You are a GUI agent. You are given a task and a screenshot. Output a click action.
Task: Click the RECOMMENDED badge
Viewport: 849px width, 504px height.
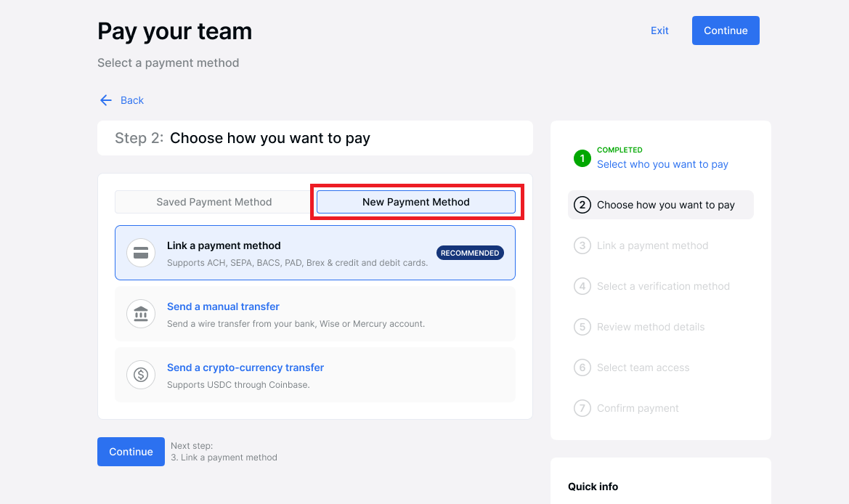470,253
